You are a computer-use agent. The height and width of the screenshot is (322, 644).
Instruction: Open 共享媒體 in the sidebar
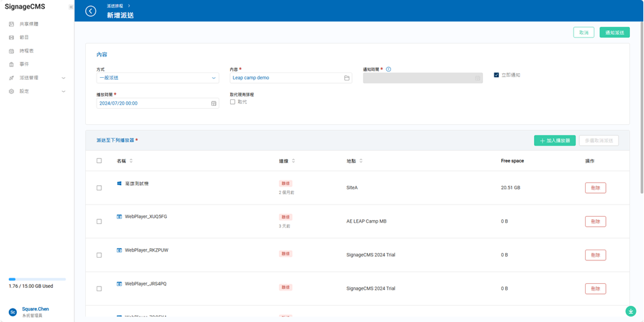click(x=29, y=24)
